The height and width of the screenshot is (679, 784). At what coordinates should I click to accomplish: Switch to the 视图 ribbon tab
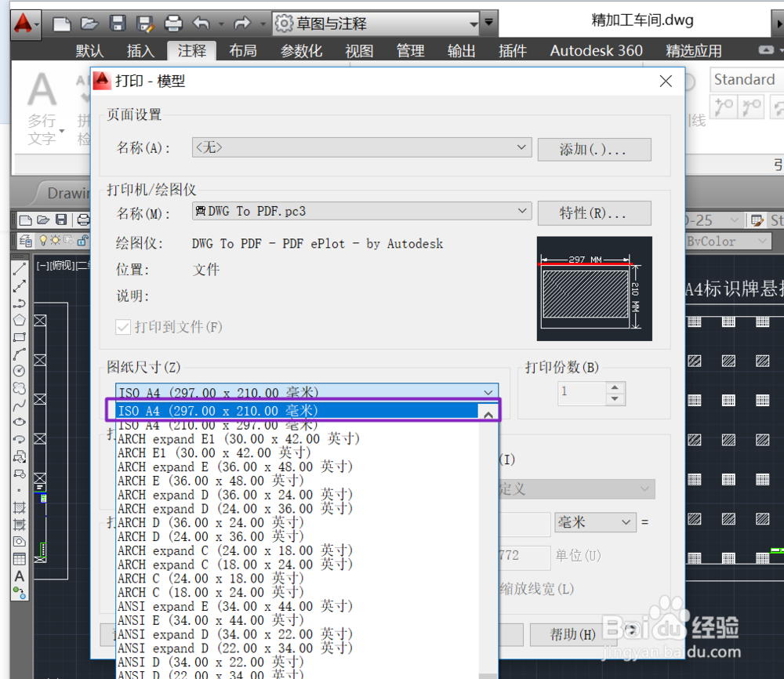pos(359,50)
